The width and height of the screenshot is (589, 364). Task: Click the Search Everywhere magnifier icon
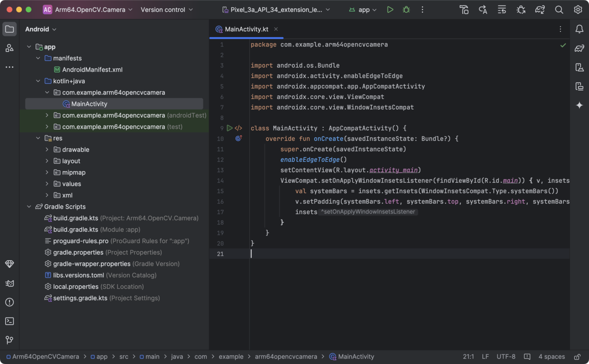[x=559, y=10]
